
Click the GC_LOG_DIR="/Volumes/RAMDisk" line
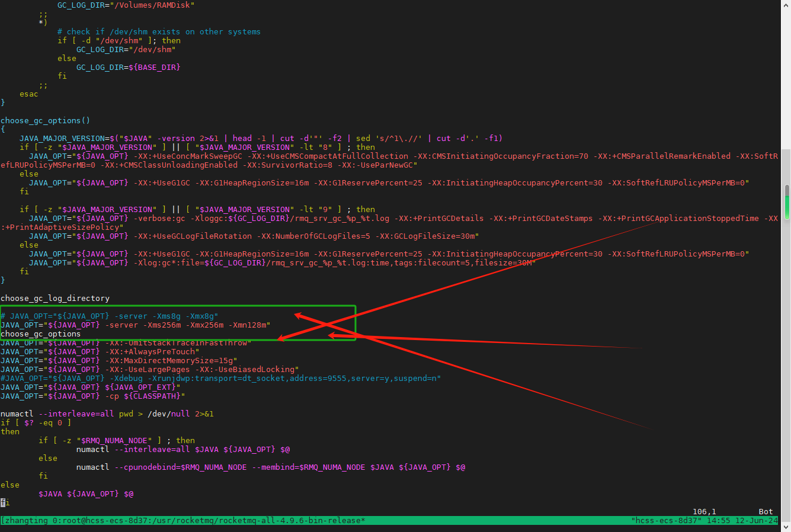click(x=126, y=5)
